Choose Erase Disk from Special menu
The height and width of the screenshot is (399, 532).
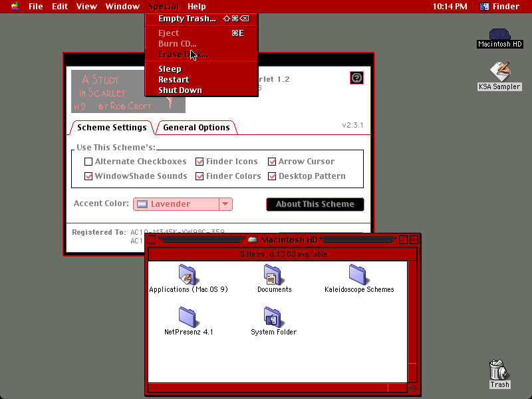click(201, 55)
